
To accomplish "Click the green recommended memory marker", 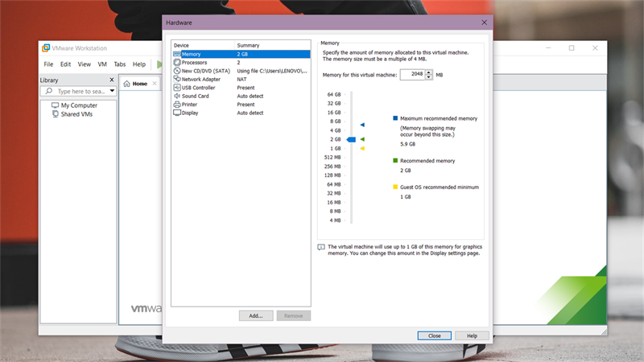I will [362, 139].
